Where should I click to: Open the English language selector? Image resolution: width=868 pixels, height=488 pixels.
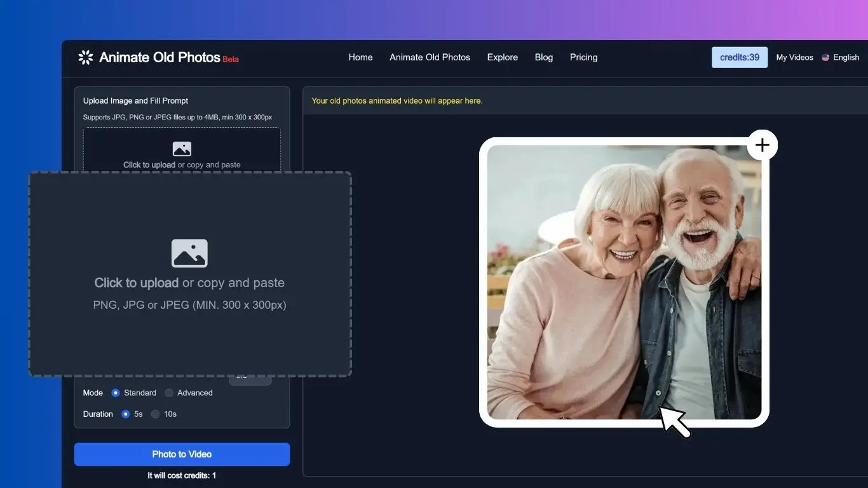[840, 57]
